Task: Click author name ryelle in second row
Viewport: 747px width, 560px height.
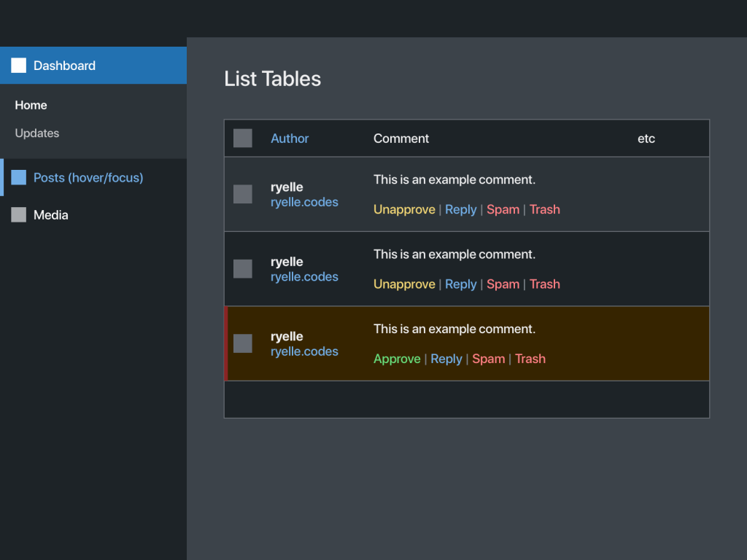Action: 287,262
